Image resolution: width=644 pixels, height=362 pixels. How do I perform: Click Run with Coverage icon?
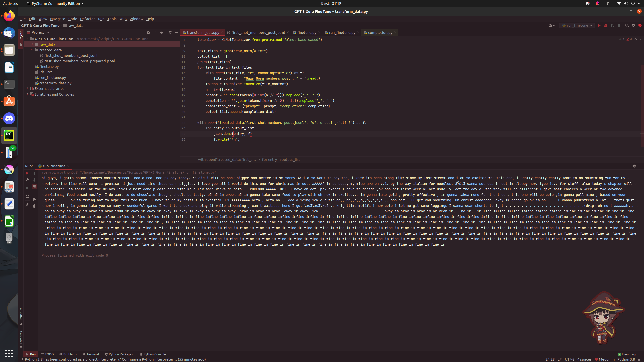tap(612, 25)
